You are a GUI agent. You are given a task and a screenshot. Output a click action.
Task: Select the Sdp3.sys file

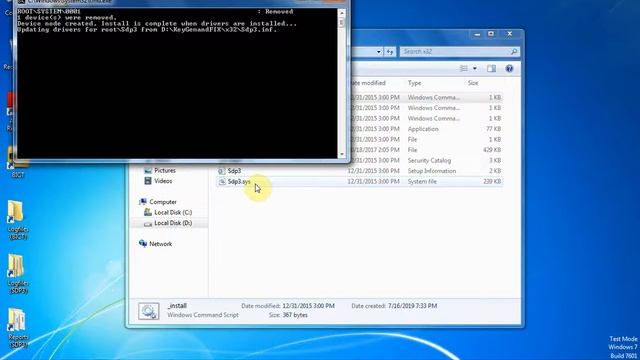pos(359,181)
